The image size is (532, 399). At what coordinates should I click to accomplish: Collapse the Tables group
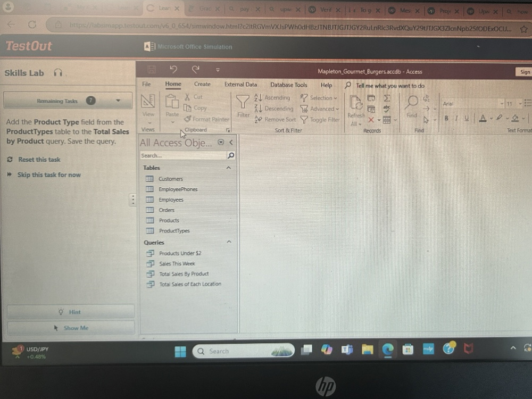tap(229, 168)
